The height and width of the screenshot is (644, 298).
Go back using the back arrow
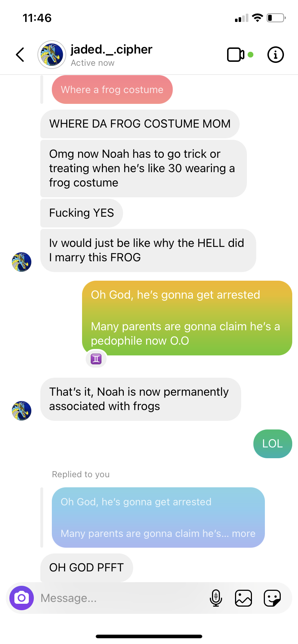pyautogui.click(x=20, y=55)
